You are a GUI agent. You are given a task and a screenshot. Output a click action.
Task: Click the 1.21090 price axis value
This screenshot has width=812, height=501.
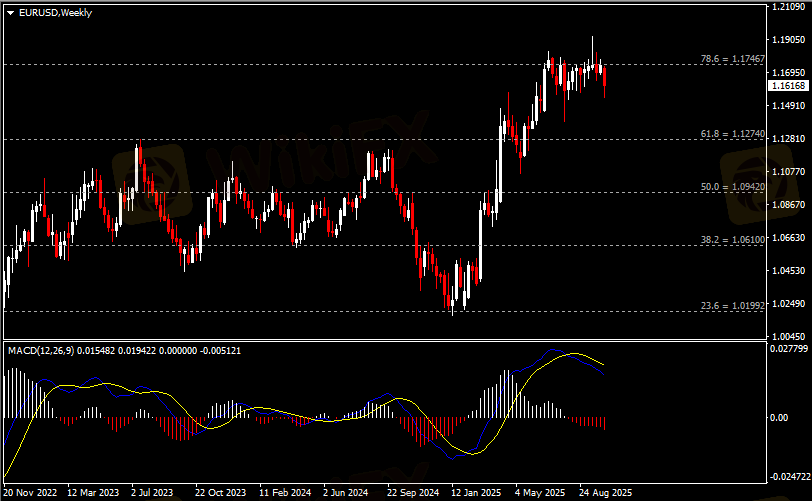pyautogui.click(x=788, y=8)
